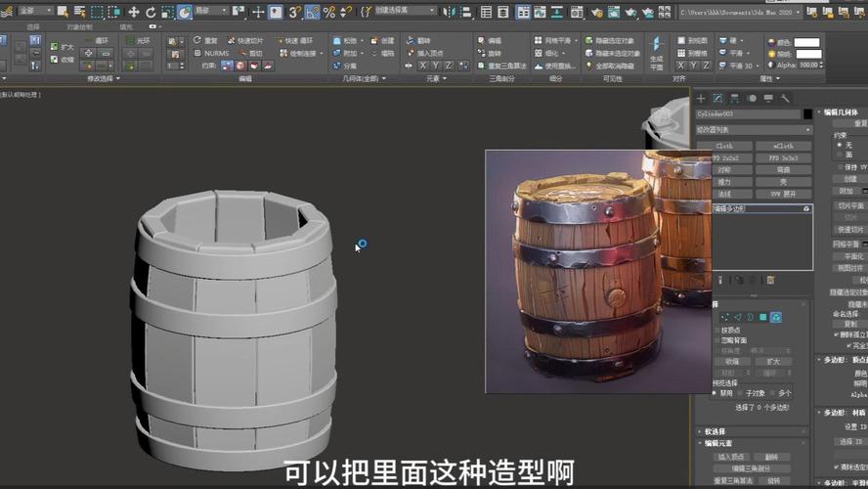Select Element sub-object level icon
Screen dimensions: 868x489
[776, 317]
